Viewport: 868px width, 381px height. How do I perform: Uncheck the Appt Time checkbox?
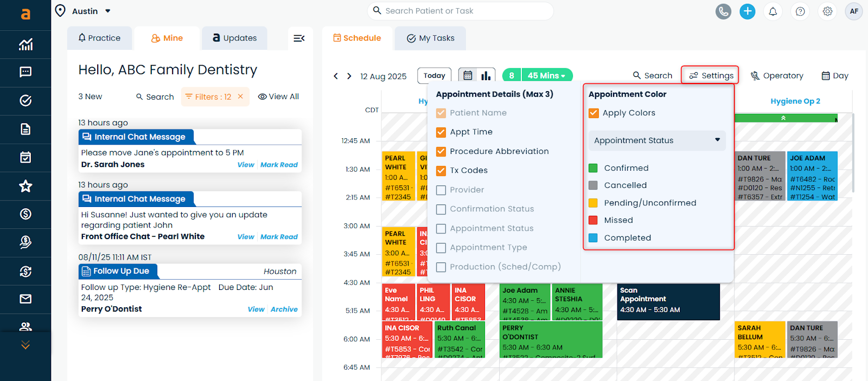[441, 132]
